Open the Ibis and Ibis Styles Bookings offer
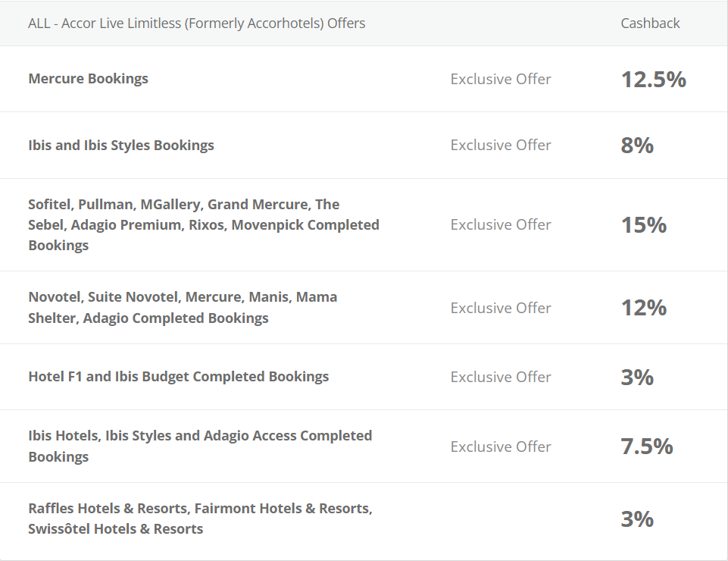The image size is (728, 561). click(121, 146)
